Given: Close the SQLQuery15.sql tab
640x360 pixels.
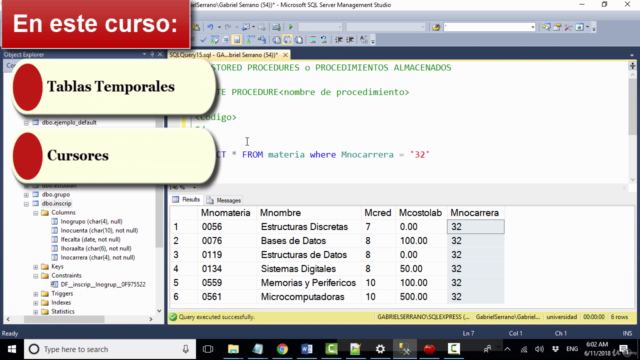Looking at the screenshot, I should [285, 55].
